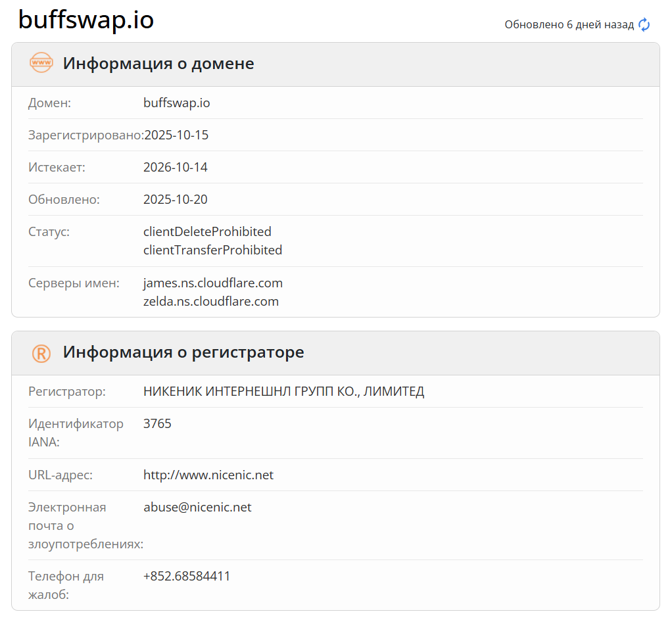The height and width of the screenshot is (618, 672).
Task: Click the buffswap.io page title
Action: (x=86, y=20)
